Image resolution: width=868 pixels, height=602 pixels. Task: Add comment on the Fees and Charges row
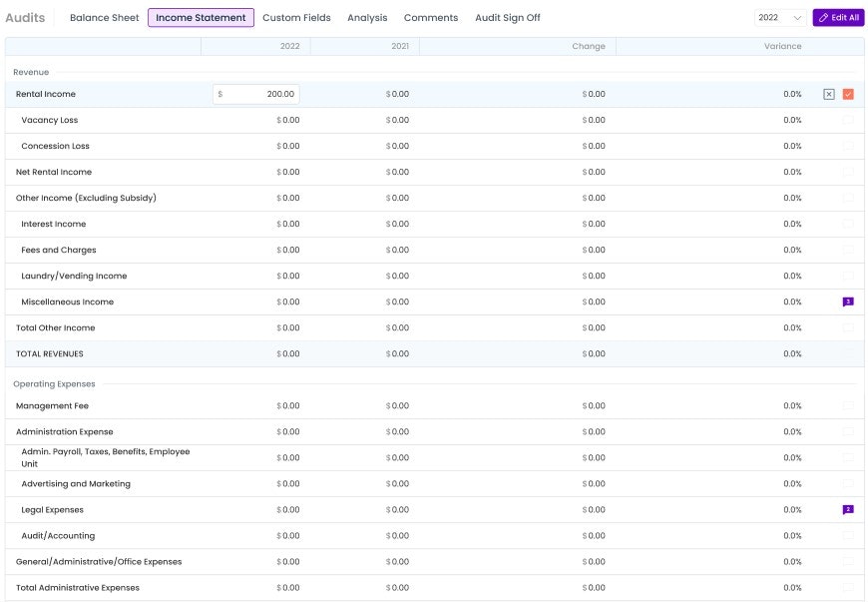click(848, 250)
